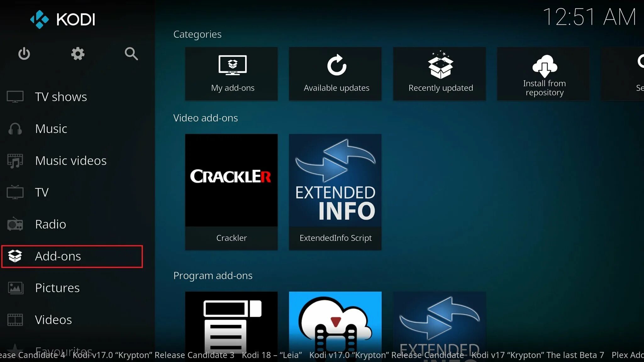The height and width of the screenshot is (362, 644).
Task: Open the cloud film program add-on
Action: click(335, 327)
